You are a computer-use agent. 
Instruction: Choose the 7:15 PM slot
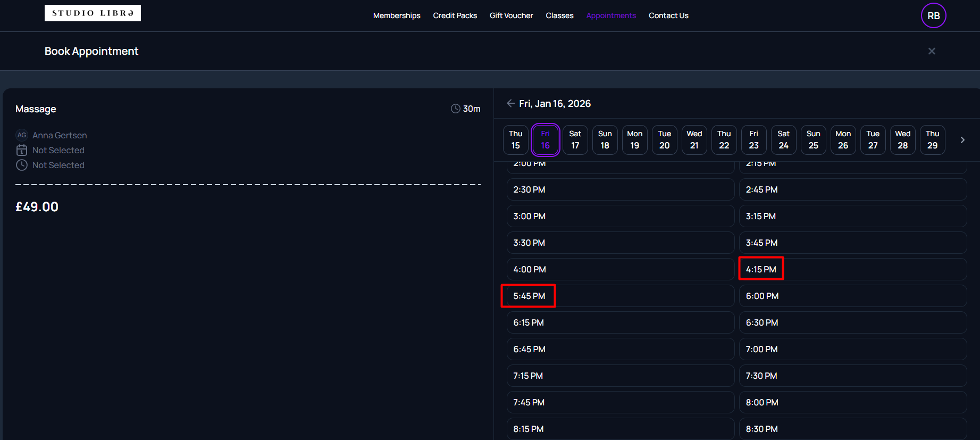(621, 376)
